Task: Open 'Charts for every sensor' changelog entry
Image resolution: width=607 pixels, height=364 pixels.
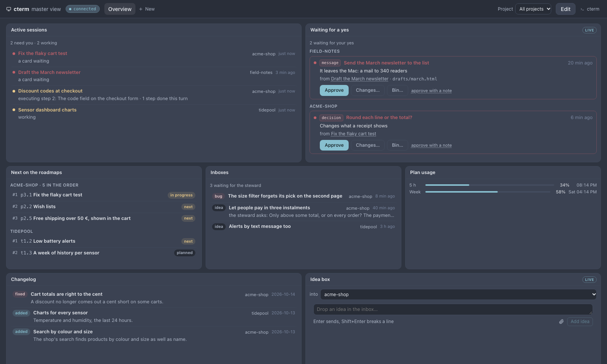Action: coord(154,317)
